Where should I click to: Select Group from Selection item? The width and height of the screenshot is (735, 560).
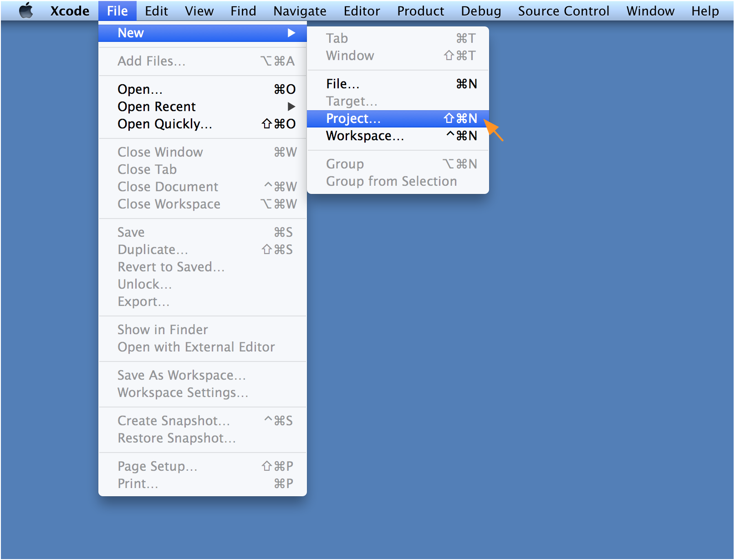398,181
